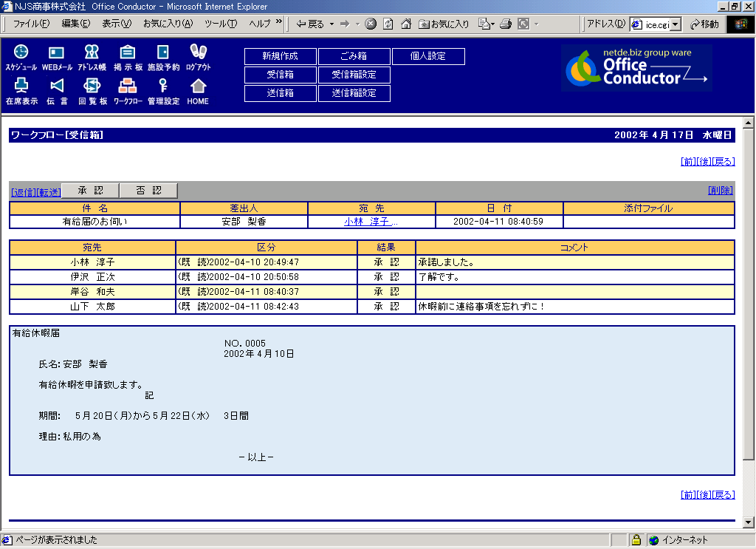Open the 施設予約 facility reservation icon
Screen dimensions: 756x549
163,58
